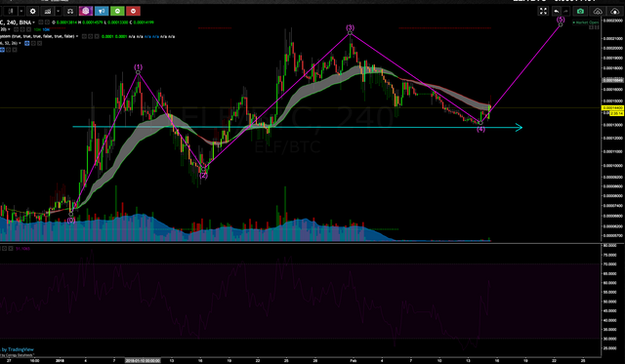The image size is (625, 364).
Task: Select Elliott wave point (3) marker
Action: 350,32
